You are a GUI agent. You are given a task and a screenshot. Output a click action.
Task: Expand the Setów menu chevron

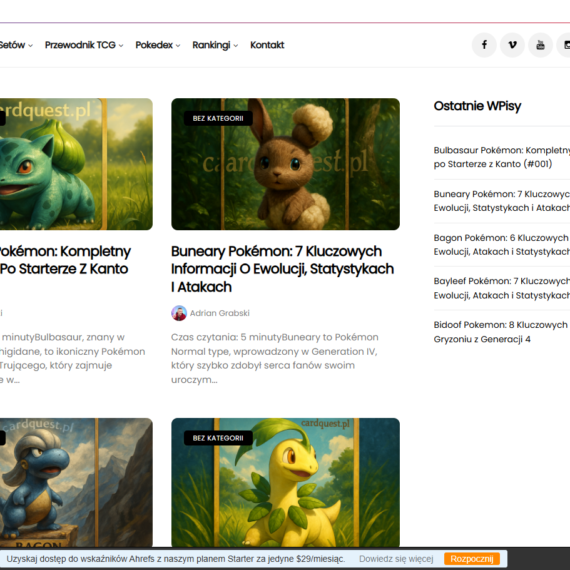(31, 46)
